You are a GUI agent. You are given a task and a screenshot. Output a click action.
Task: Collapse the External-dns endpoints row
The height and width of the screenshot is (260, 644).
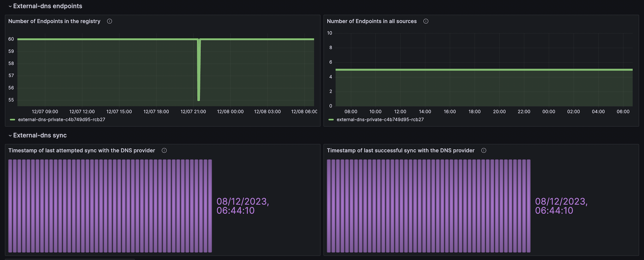[x=10, y=6]
